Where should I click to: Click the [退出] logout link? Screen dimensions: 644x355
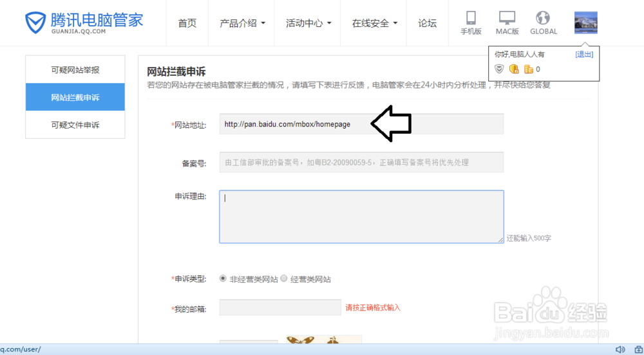click(x=584, y=54)
